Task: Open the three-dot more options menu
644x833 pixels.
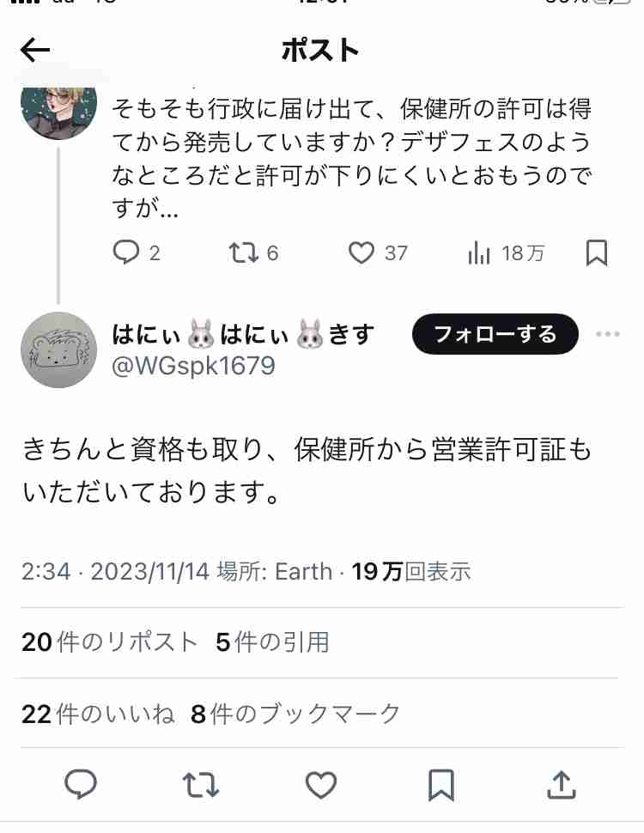Action: (x=608, y=334)
